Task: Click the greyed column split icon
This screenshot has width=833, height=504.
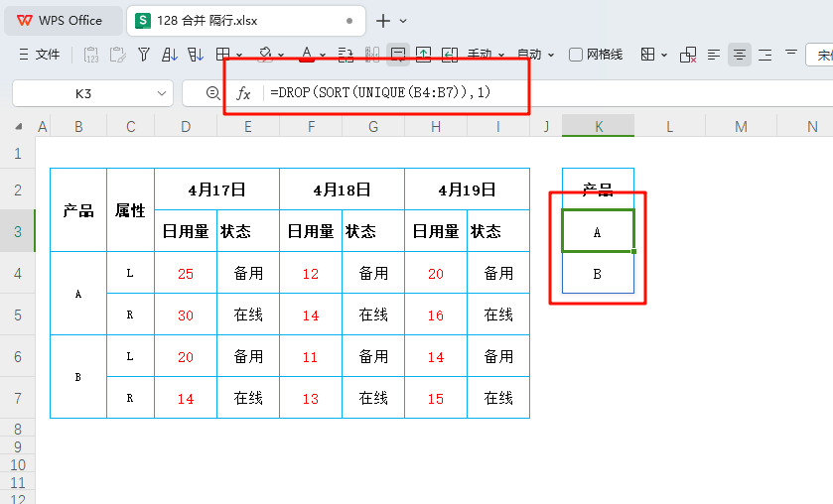Action: click(372, 55)
